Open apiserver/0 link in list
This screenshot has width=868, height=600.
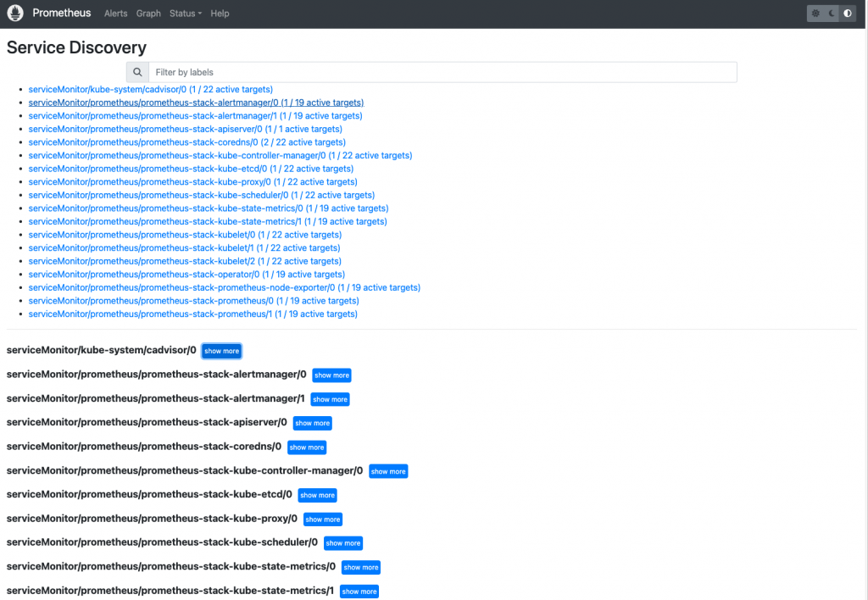(x=186, y=129)
